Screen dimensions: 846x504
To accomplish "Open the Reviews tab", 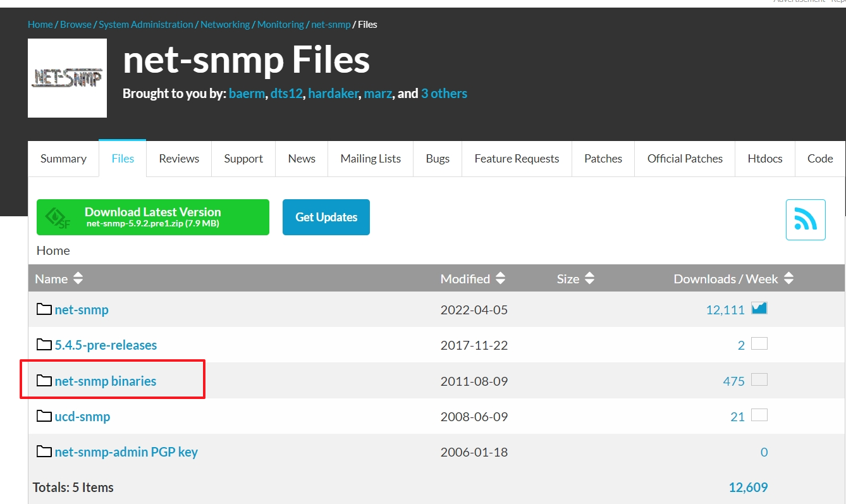I will coord(179,159).
